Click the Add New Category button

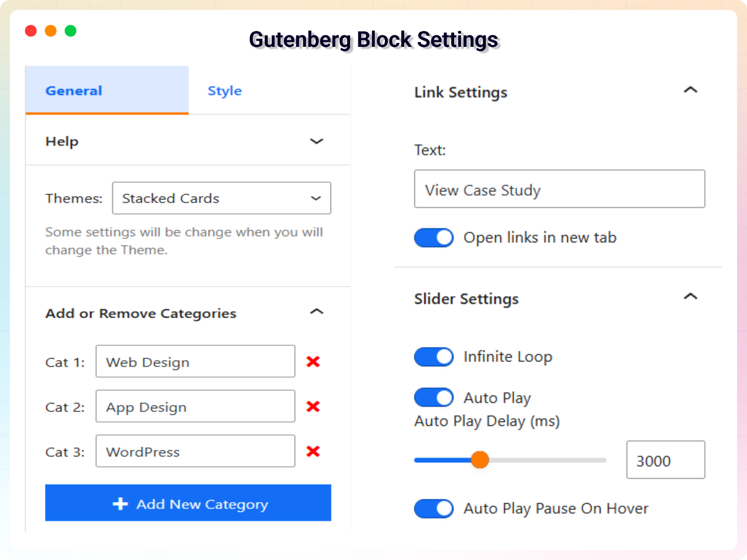coord(188,503)
